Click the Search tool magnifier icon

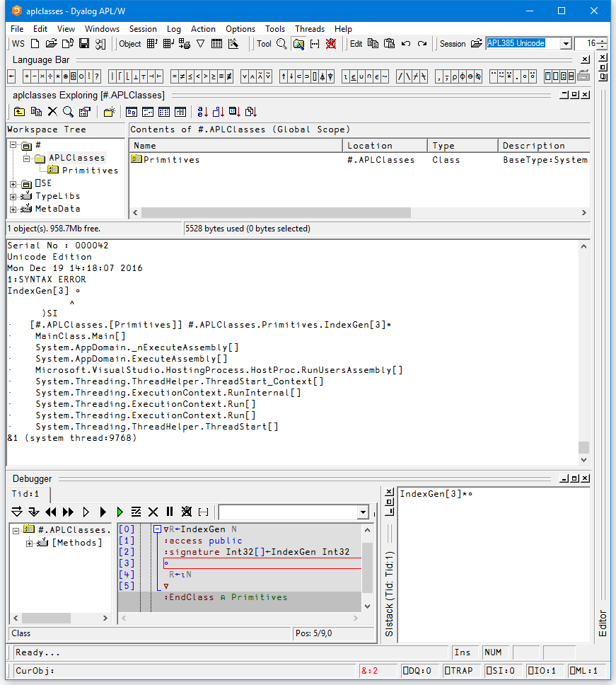click(281, 44)
